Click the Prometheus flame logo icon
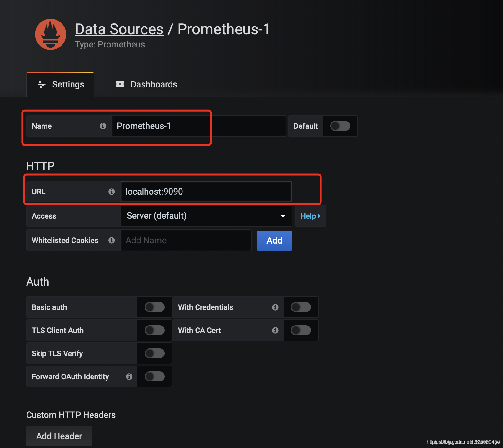503x448 pixels. tap(51, 34)
